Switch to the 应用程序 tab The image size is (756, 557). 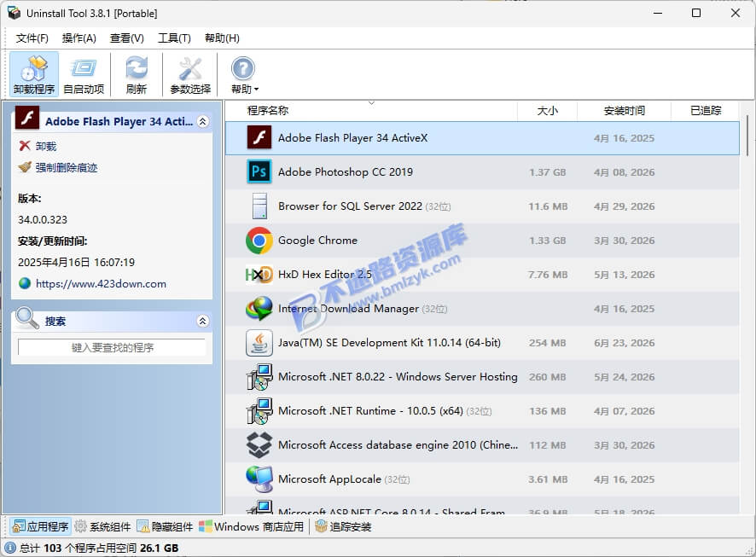(40, 526)
